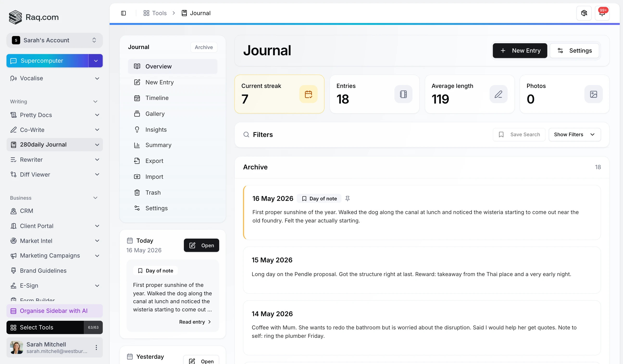The image size is (623, 364).
Task: Click the Save Search button
Action: coord(519,135)
